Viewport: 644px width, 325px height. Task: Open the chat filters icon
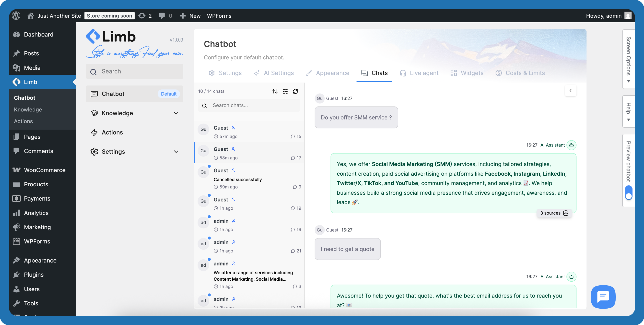[x=285, y=91]
